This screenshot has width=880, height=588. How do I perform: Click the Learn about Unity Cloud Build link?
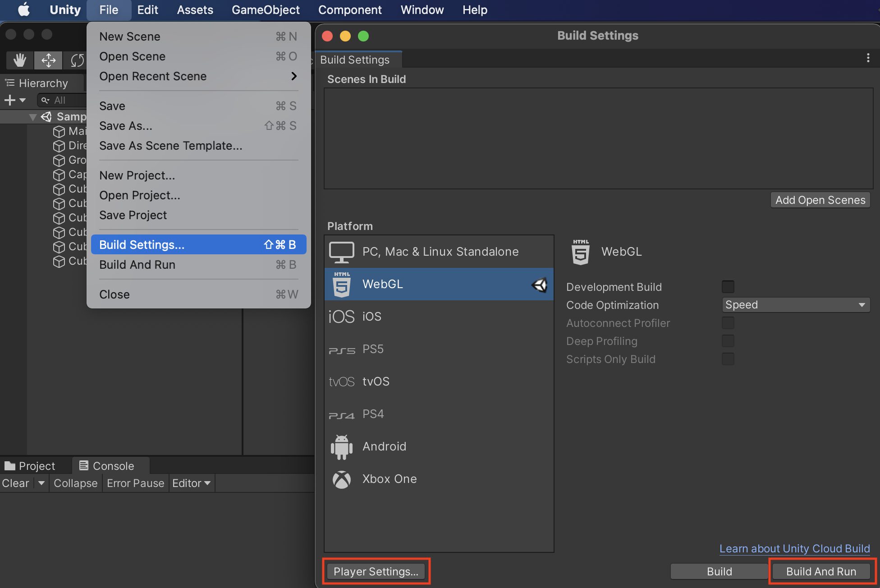click(x=794, y=548)
